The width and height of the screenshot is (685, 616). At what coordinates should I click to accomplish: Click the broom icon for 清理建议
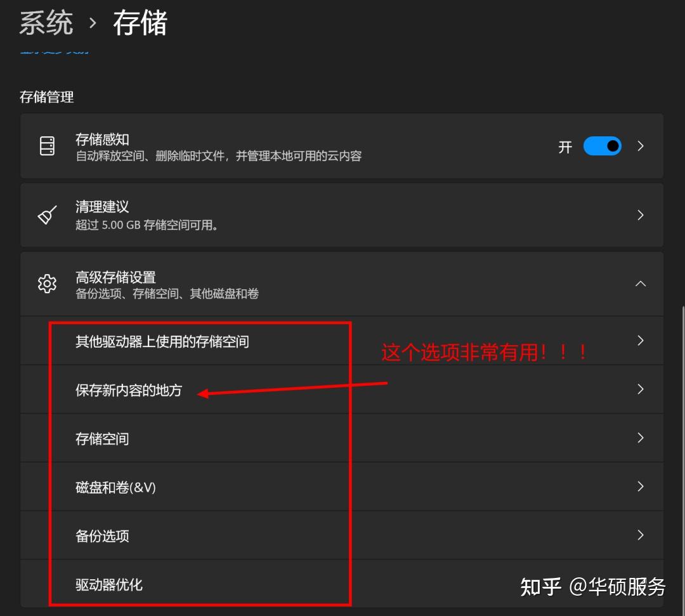pos(47,215)
